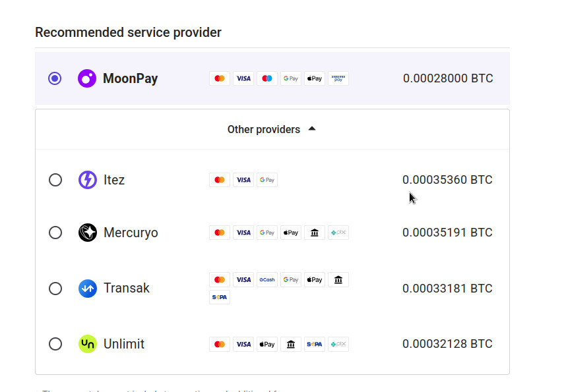Select the MoonPay radio button

[55, 78]
